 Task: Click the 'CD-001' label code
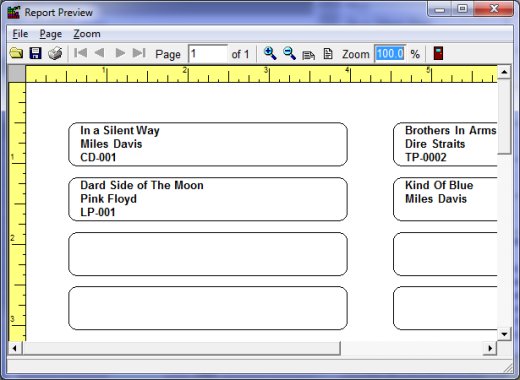click(x=98, y=157)
